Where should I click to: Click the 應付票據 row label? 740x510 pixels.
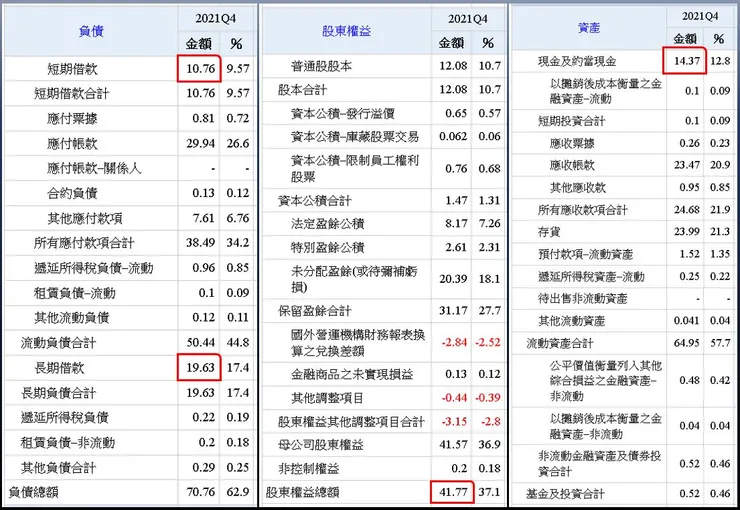(x=72, y=118)
